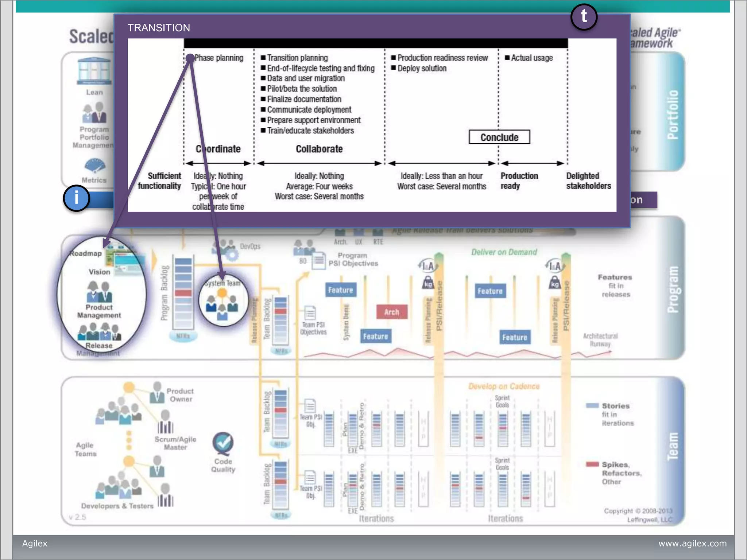Click the Lean building icon
The height and width of the screenshot is (560, 747).
pos(94,71)
